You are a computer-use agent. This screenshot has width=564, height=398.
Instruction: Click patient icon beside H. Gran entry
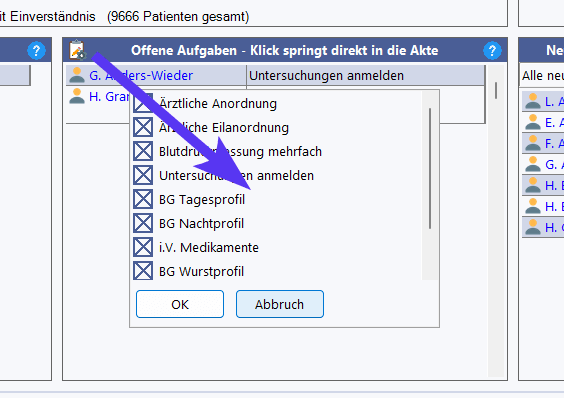tap(77, 96)
